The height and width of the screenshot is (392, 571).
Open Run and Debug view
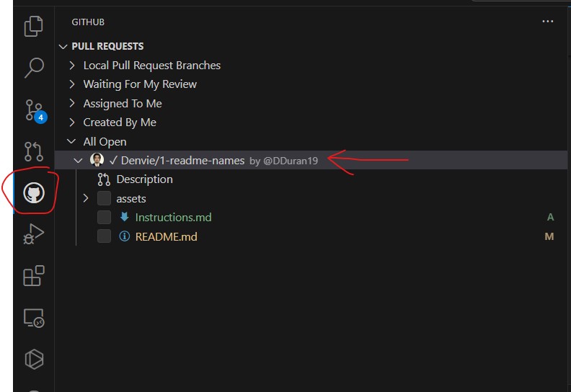tap(34, 234)
